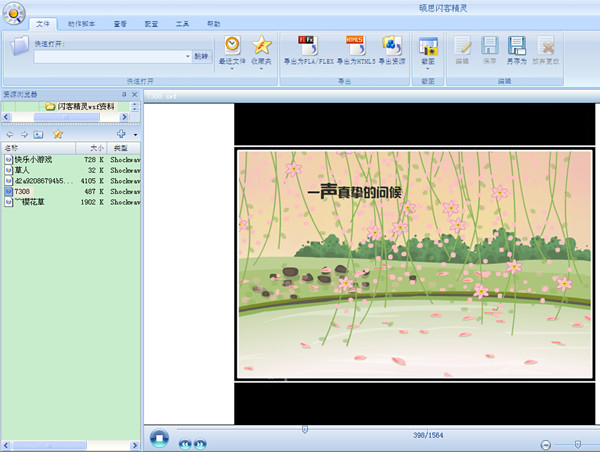Adjust the zoom slider handle

click(x=578, y=444)
